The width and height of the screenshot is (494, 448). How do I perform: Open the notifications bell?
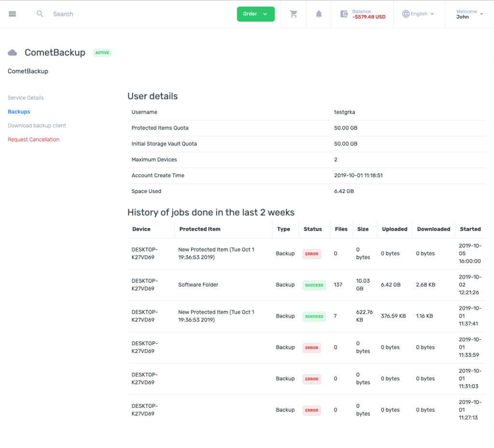(319, 14)
